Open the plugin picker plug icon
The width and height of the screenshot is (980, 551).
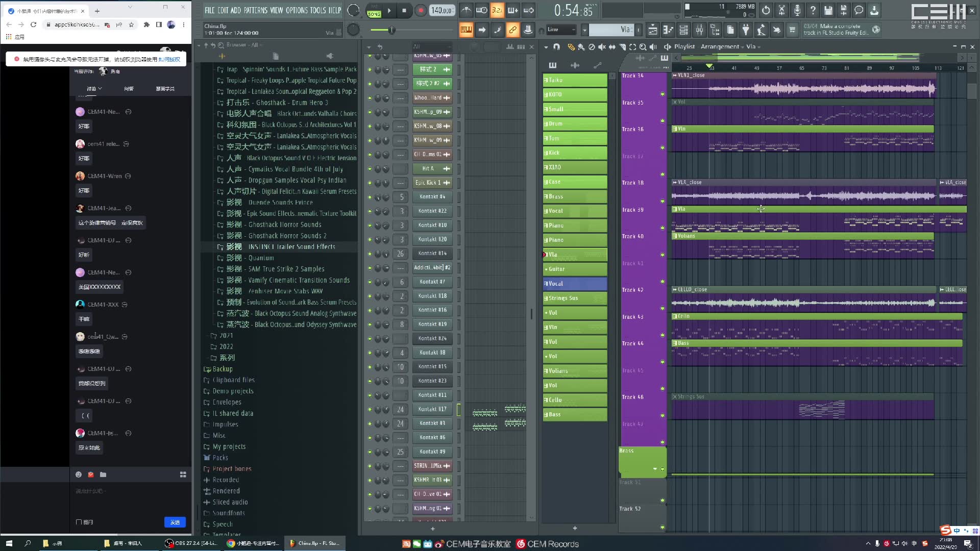[746, 30]
